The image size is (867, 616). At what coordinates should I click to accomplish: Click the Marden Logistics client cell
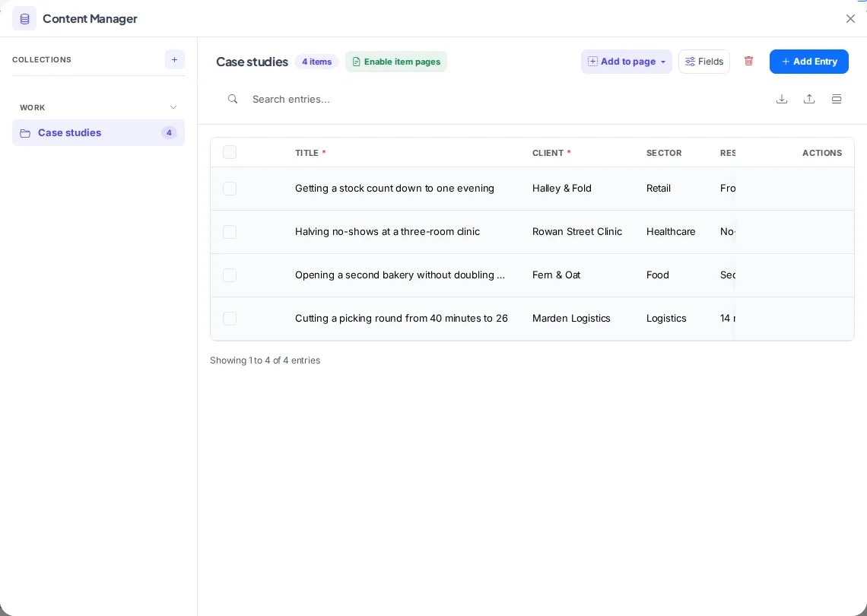[571, 318]
